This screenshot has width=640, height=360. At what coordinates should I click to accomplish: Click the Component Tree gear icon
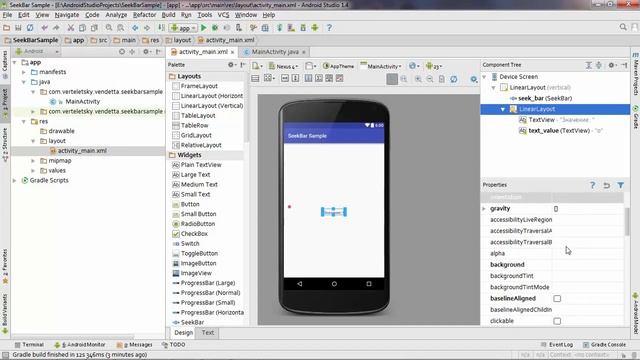click(612, 65)
